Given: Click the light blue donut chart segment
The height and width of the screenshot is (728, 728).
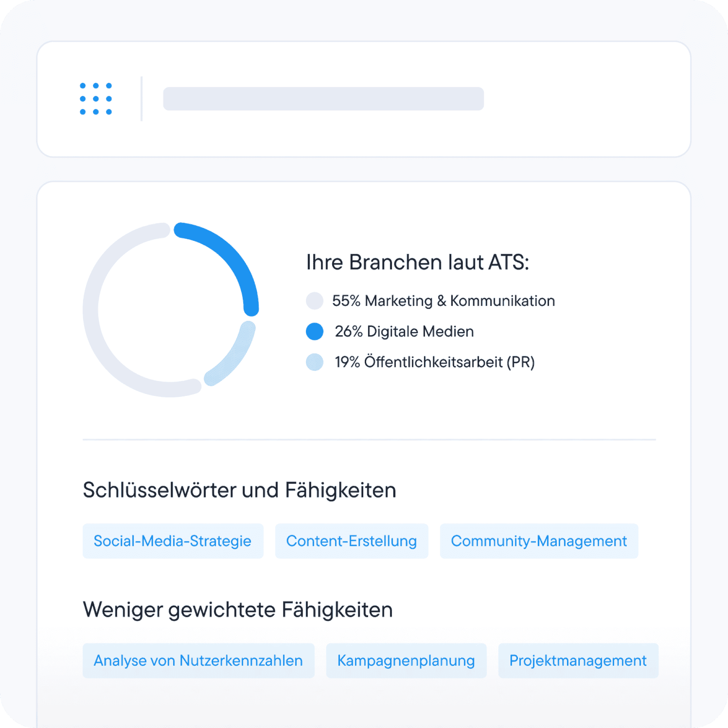Looking at the screenshot, I should (235, 356).
